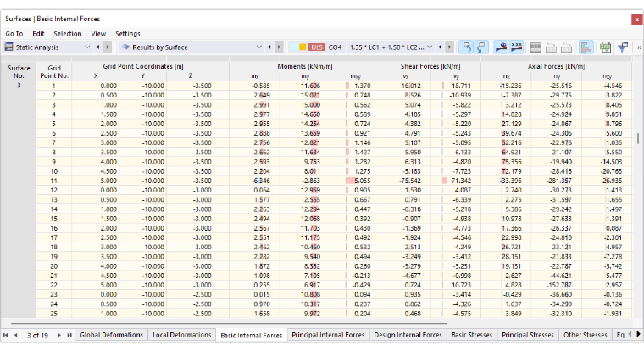Image resolution: width=644 pixels, height=351 pixels.
Task: Switch to Principal Stresses tab
Action: (x=527, y=335)
